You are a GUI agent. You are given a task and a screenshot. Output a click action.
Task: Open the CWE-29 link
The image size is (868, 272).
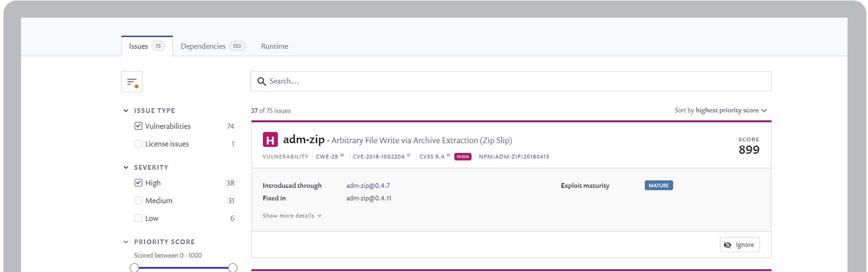[327, 156]
